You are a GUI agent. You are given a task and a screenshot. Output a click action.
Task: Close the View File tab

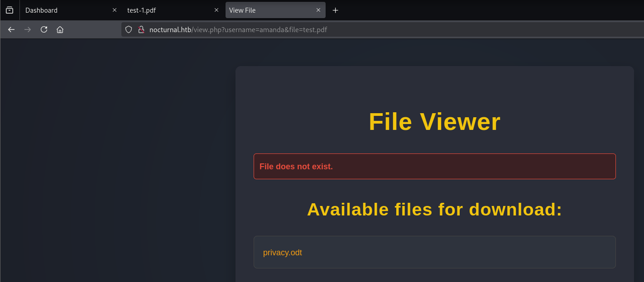click(x=319, y=10)
